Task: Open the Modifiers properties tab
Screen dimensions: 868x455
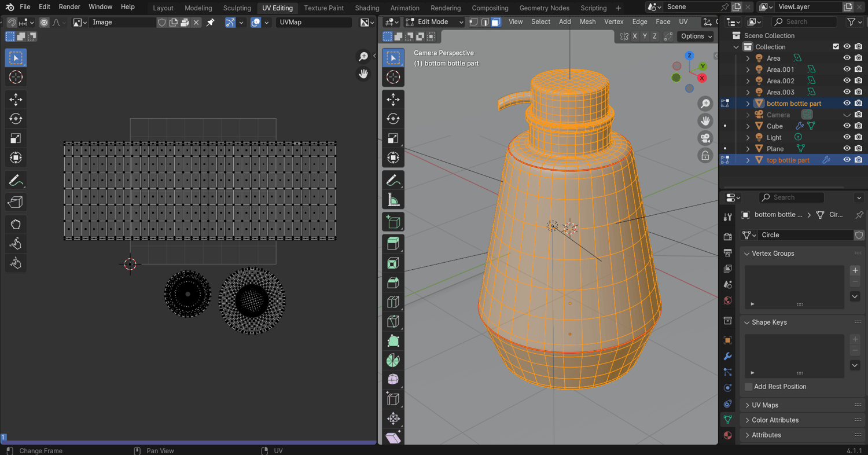Action: [727, 356]
